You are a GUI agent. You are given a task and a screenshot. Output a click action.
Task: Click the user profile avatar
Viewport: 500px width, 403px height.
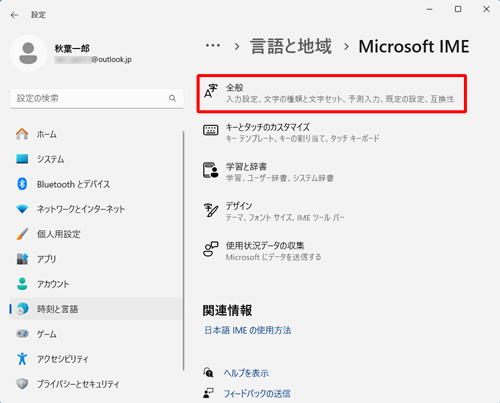pyautogui.click(x=28, y=53)
